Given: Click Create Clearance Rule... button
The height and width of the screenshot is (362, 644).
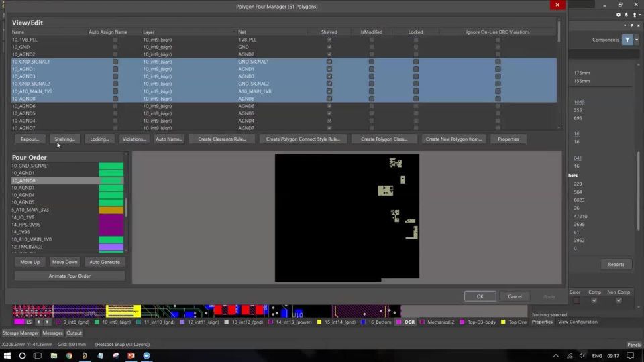Looking at the screenshot, I should pos(222,139).
